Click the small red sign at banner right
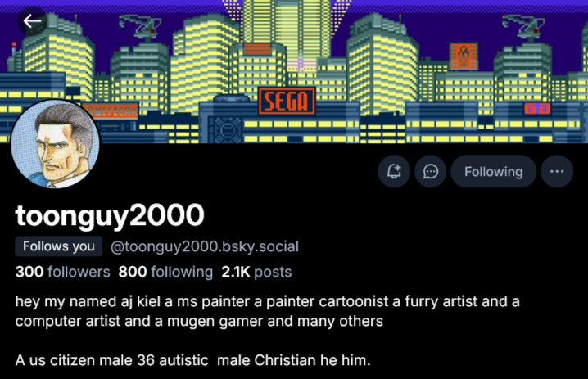This screenshot has height=379, width=588. [537, 108]
